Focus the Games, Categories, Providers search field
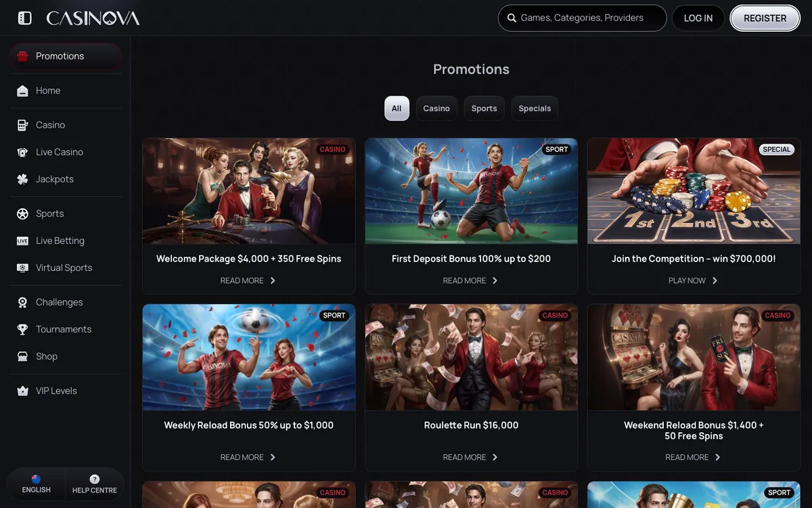 pos(583,18)
